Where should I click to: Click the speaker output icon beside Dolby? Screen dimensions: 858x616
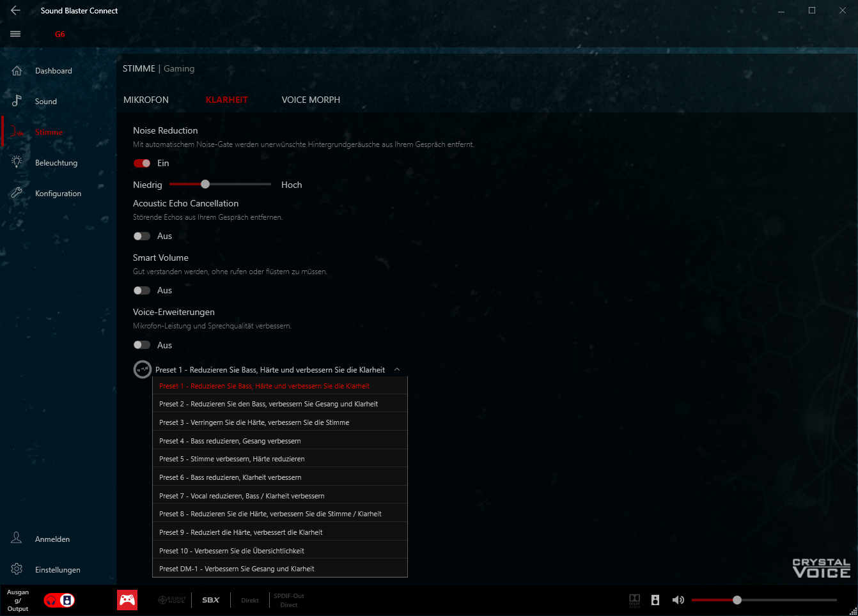655,600
